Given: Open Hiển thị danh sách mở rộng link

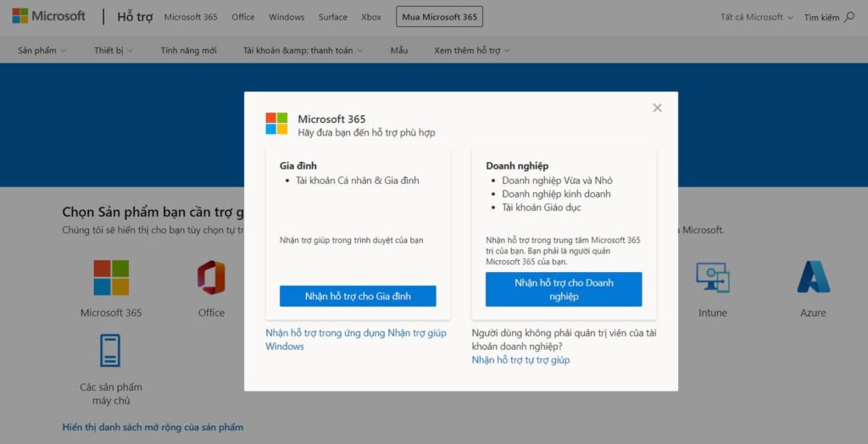Looking at the screenshot, I should coord(153,427).
